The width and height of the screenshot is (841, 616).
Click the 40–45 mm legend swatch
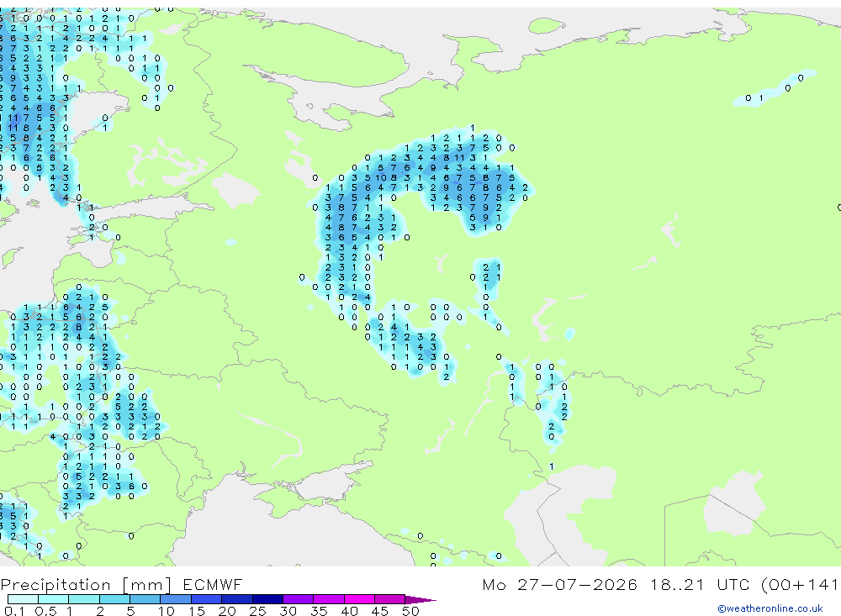[x=359, y=599]
